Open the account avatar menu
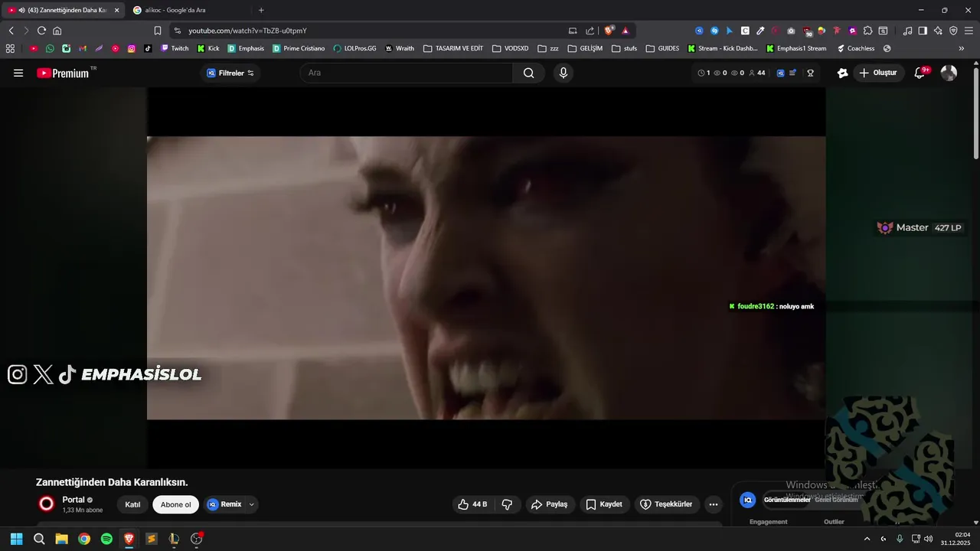Viewport: 980px width, 551px height. pos(949,73)
